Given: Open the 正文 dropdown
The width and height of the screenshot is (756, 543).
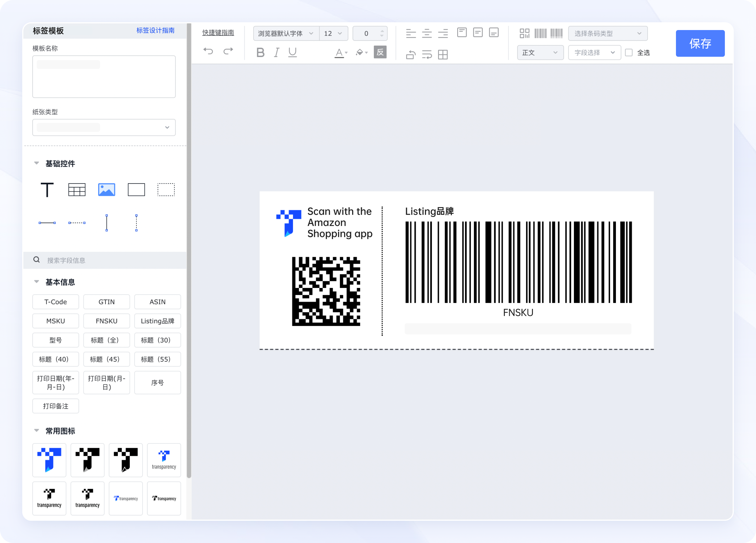Looking at the screenshot, I should coord(540,53).
